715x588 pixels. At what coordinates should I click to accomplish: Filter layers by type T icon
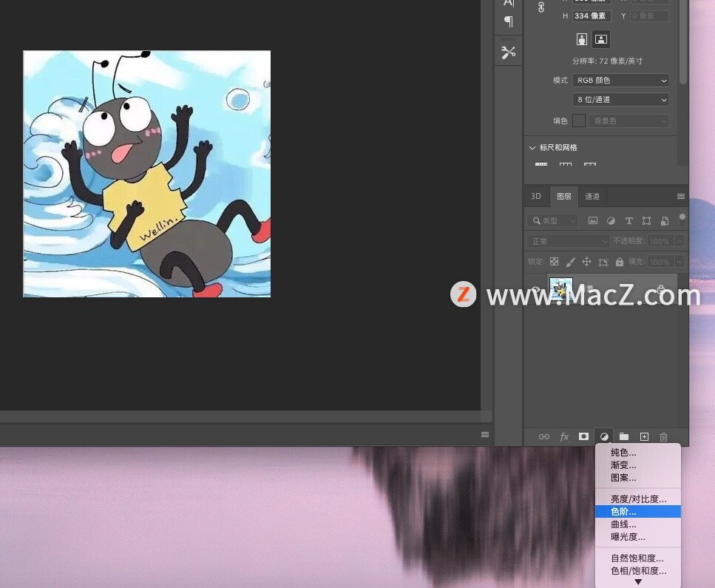628,221
